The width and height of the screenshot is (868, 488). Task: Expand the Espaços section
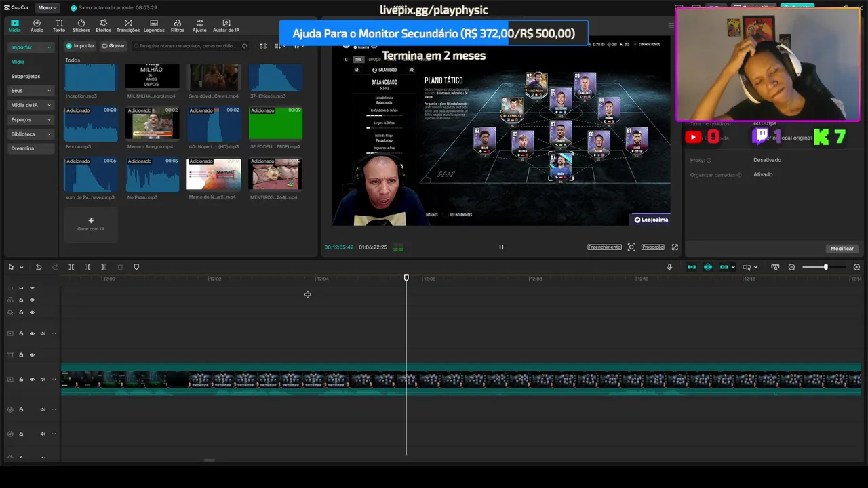49,119
